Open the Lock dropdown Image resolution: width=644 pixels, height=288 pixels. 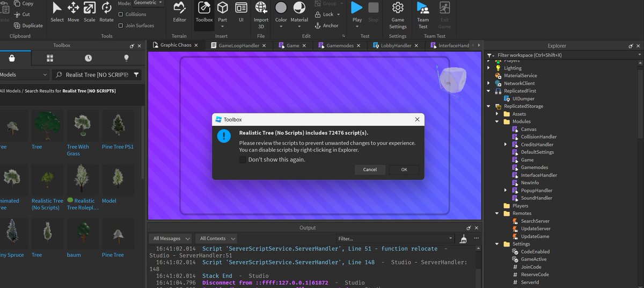327,15
